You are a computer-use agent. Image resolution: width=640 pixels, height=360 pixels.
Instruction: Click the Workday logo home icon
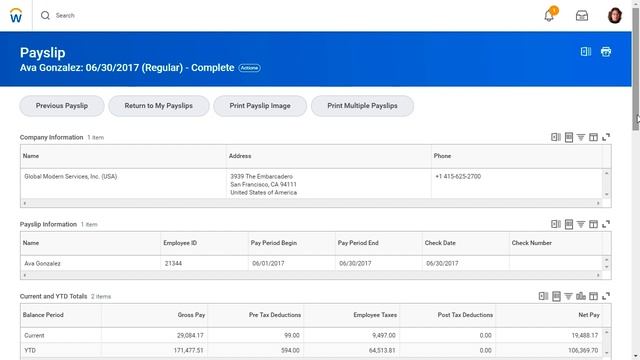pyautogui.click(x=16, y=16)
